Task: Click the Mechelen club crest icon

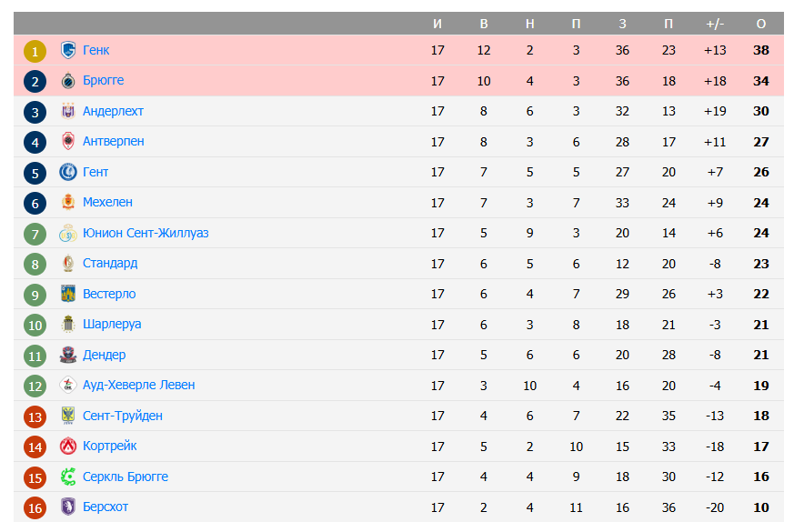Action: [67, 203]
